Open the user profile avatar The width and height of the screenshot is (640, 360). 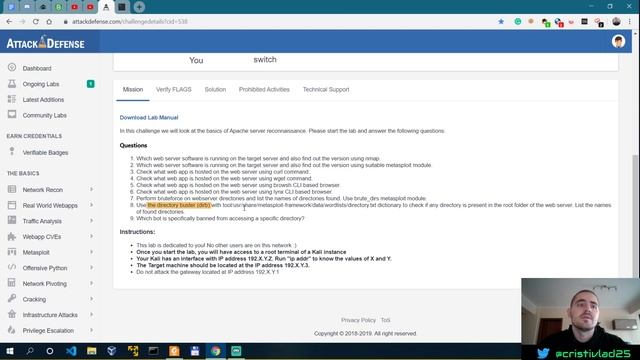click(618, 41)
